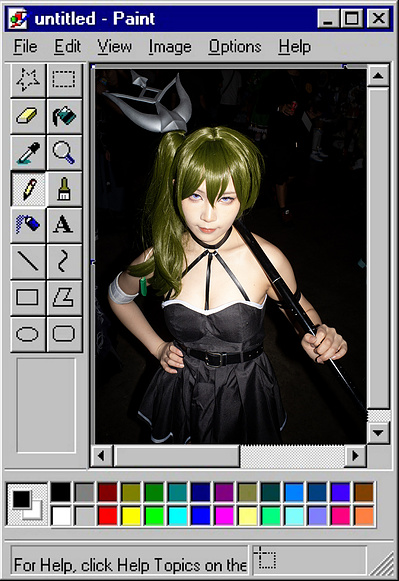Open the Image menu
399x581 pixels.
[170, 47]
